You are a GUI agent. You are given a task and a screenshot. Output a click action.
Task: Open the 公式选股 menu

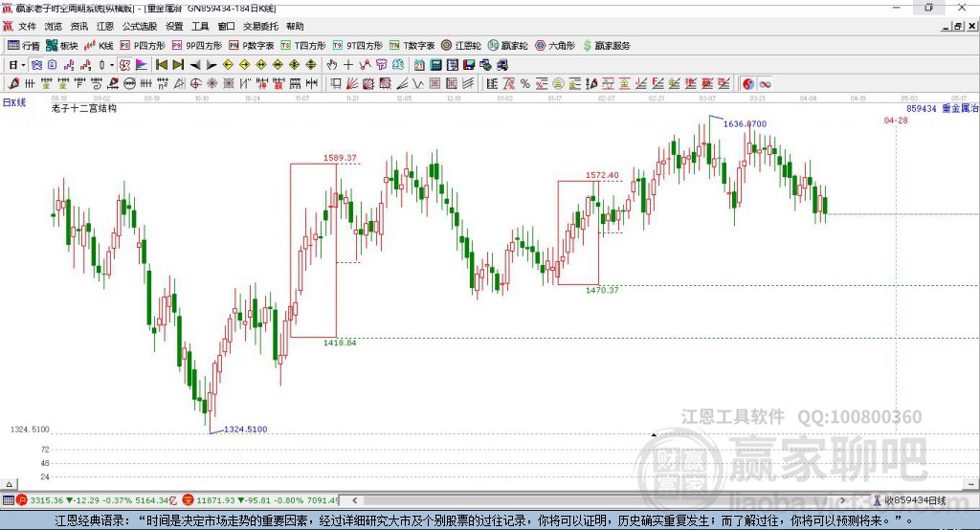tap(140, 26)
